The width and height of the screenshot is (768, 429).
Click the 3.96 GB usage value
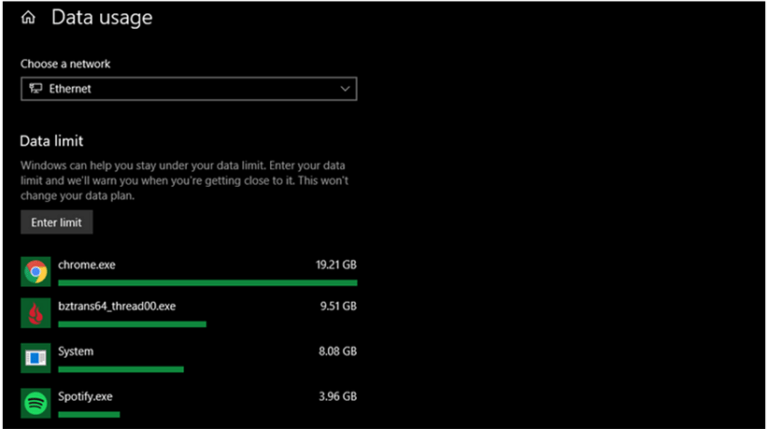[x=337, y=396]
